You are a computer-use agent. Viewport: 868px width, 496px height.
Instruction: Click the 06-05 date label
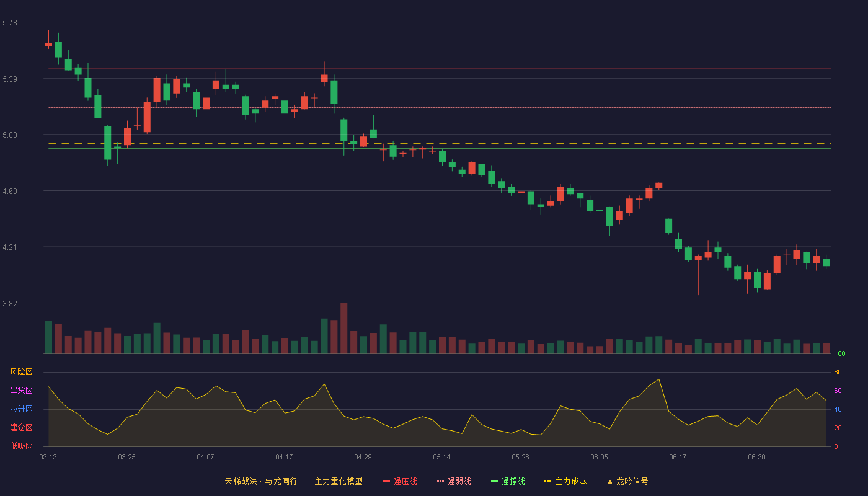599,457
